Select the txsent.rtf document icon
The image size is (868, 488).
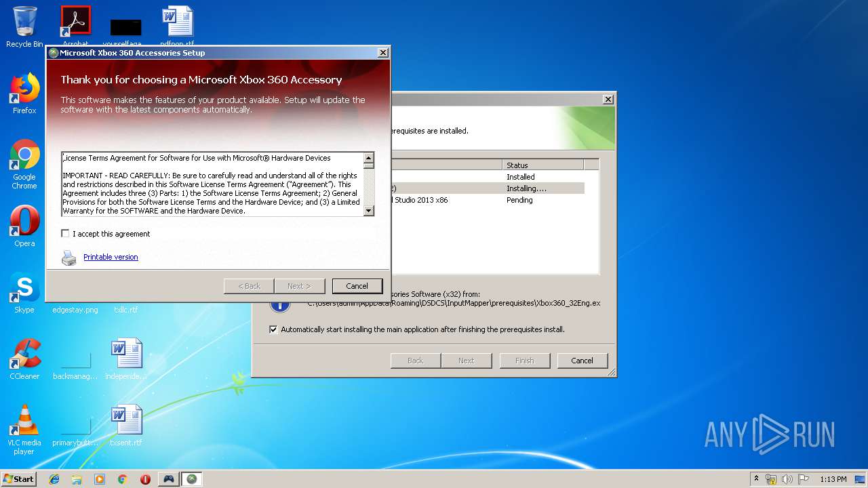pyautogui.click(x=126, y=426)
